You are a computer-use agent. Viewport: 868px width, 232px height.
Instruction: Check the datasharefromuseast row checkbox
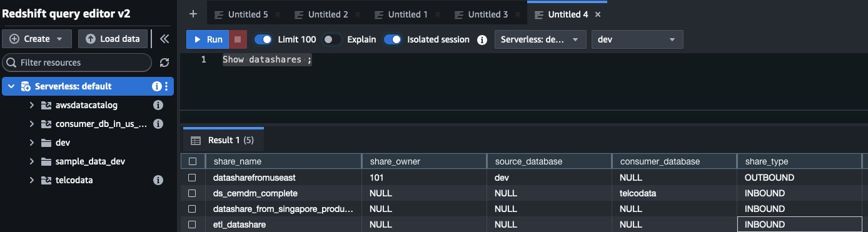pyautogui.click(x=193, y=178)
